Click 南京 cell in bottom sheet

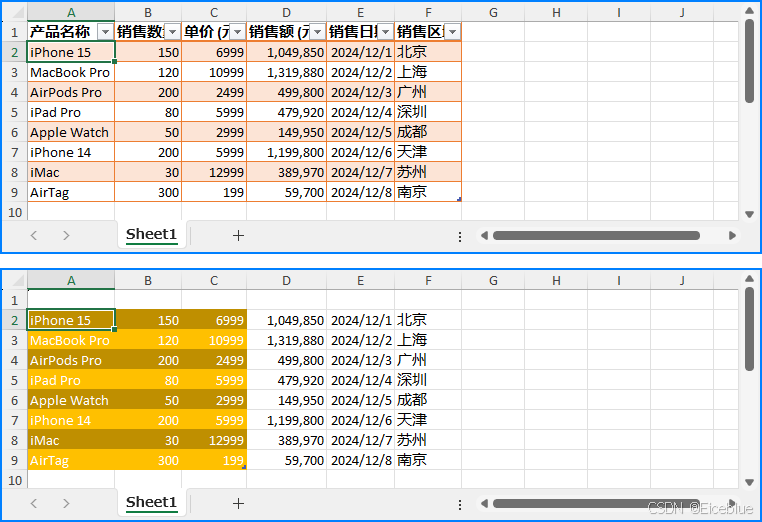[x=428, y=460]
